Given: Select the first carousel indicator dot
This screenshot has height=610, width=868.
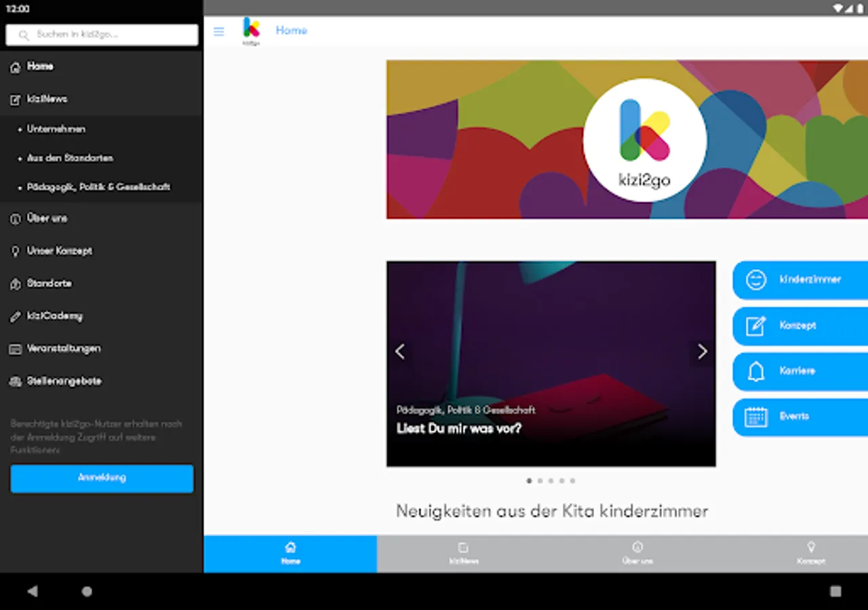Looking at the screenshot, I should point(529,481).
